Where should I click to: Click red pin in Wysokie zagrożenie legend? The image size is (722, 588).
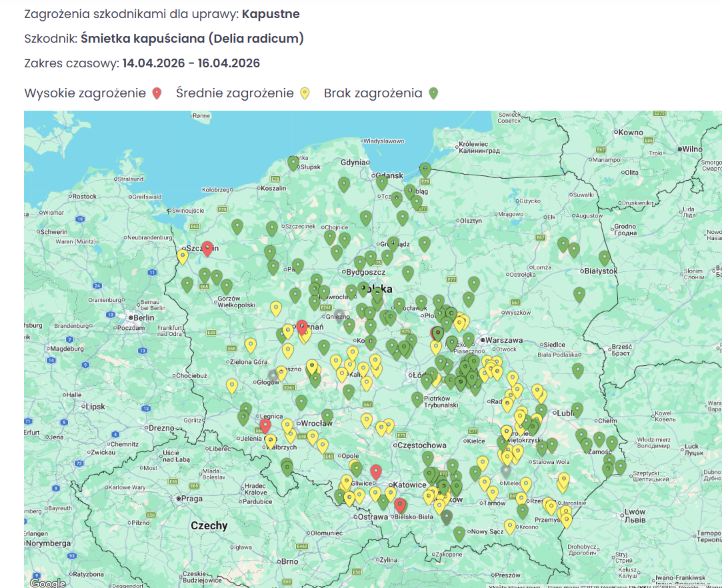(157, 93)
